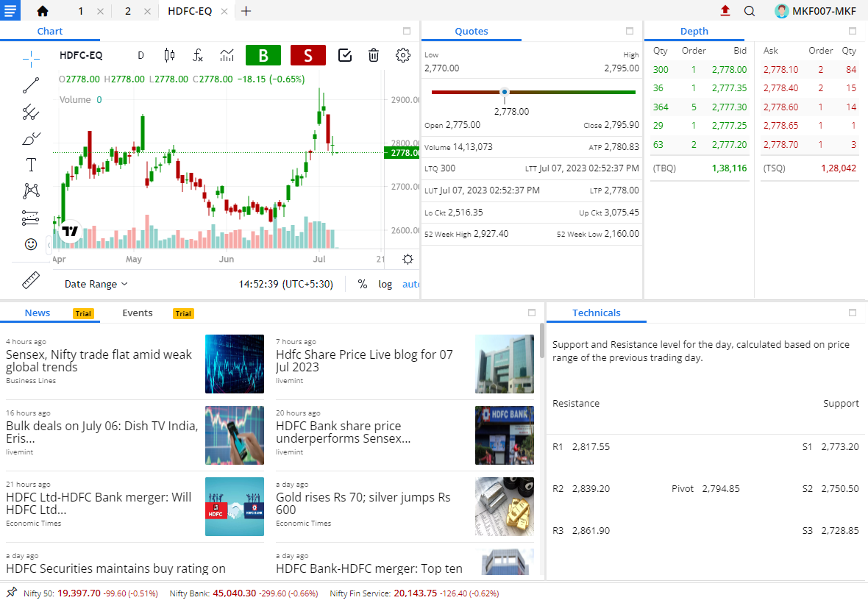Select the XABCD pattern tool
868x603 pixels.
coord(31,191)
